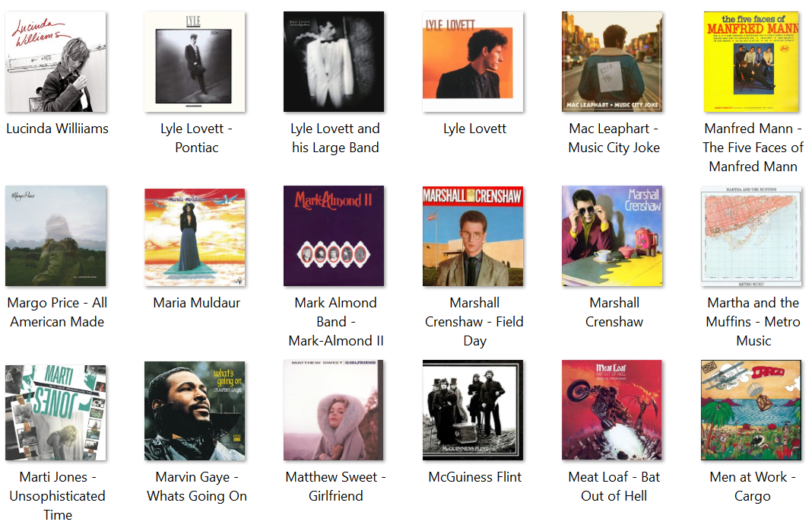The width and height of the screenshot is (812, 525).
Task: Click the Marshall Crenshaw self-titled album cover
Action: tap(612, 236)
